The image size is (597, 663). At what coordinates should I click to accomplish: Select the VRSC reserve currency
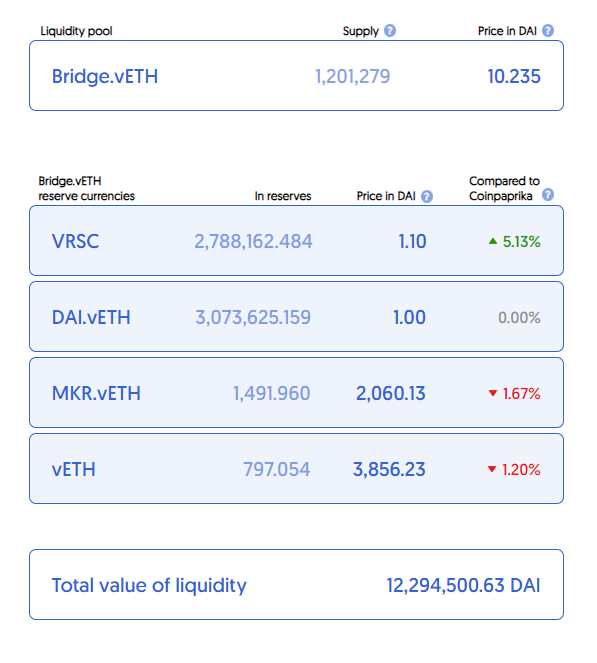pos(75,241)
